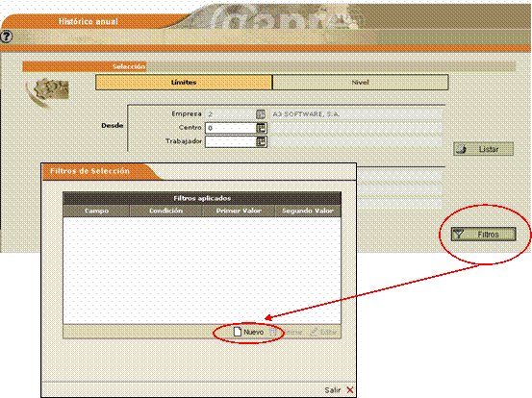The height and width of the screenshot is (398, 532).
Task: Click the funnel icon on Filtros
Action: pyautogui.click(x=458, y=234)
